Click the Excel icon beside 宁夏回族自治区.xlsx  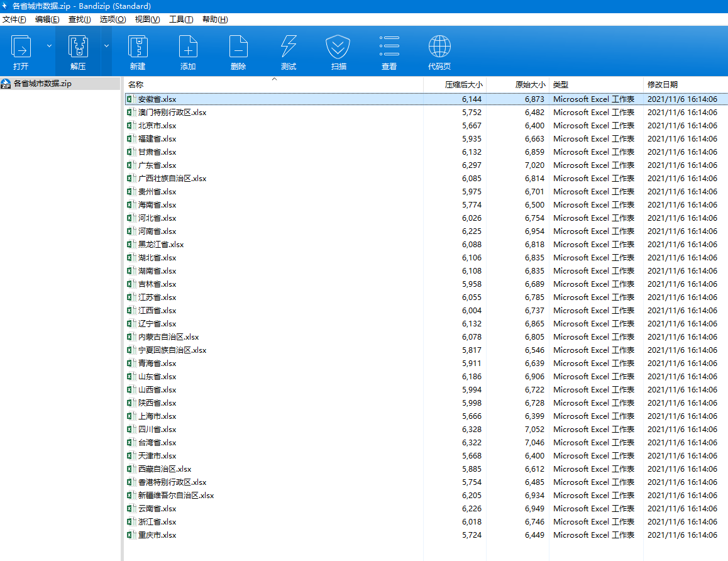(131, 350)
